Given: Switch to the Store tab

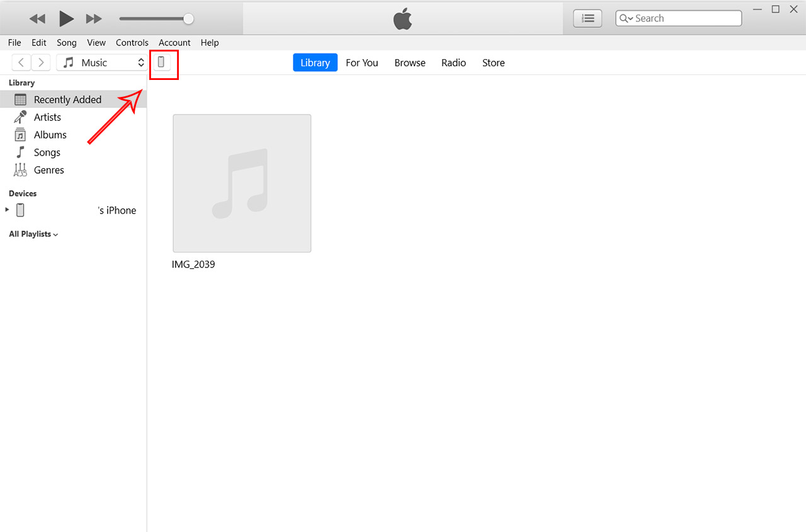Looking at the screenshot, I should point(494,62).
